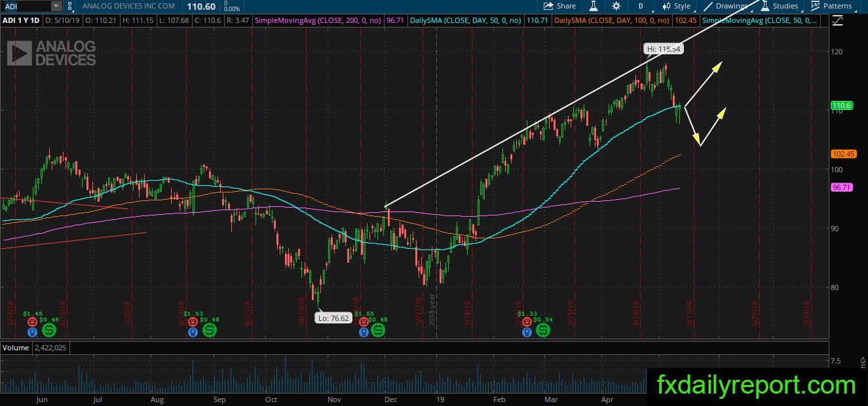Click the blue earnings lightbulb icon below $1.45
Viewport: 868px width, 406px height.
(x=32, y=332)
